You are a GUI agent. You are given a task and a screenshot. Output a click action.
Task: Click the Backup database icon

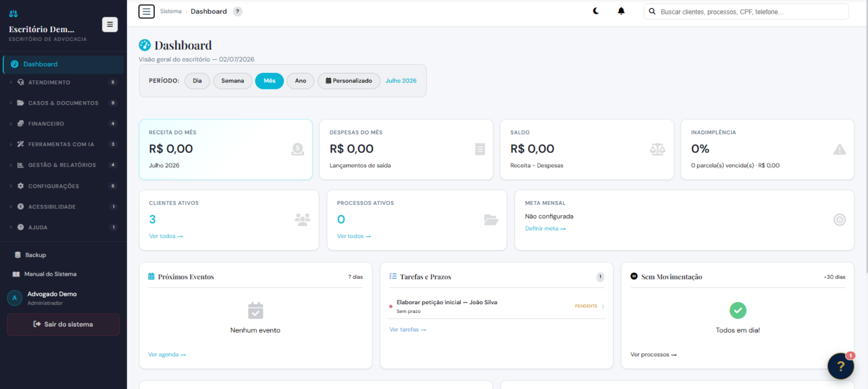pos(18,255)
